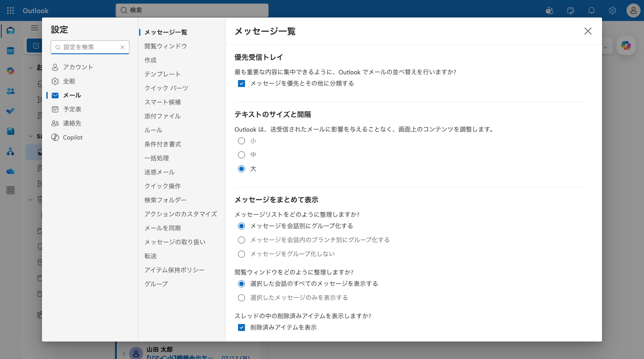Select group messages by conversation
Image resolution: width=644 pixels, height=359 pixels.
(x=241, y=226)
